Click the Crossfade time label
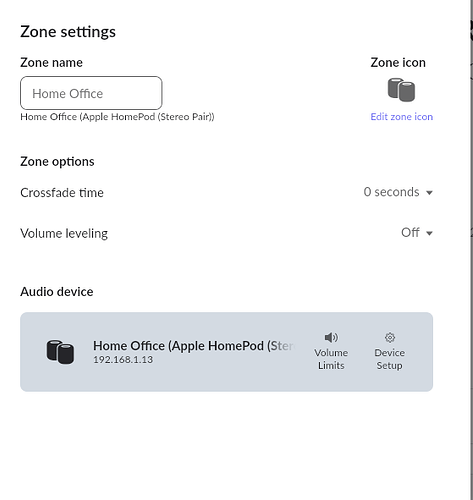473x500 pixels. 62,193
